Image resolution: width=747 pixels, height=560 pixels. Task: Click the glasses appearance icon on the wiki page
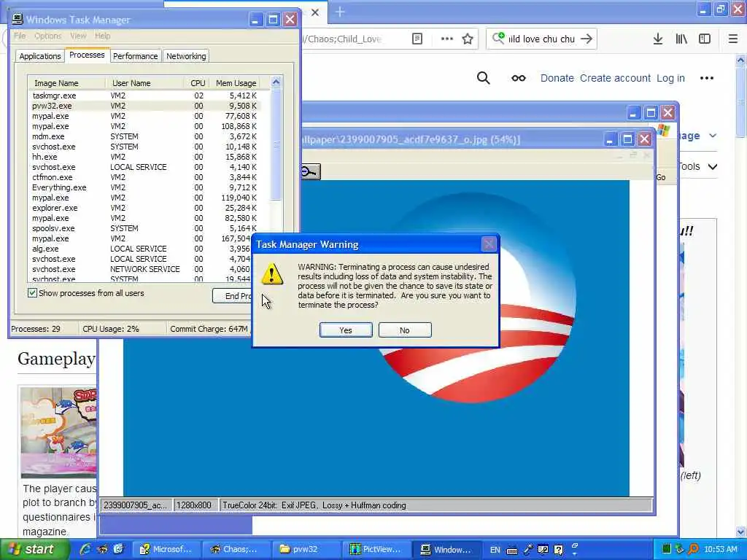[x=519, y=78]
